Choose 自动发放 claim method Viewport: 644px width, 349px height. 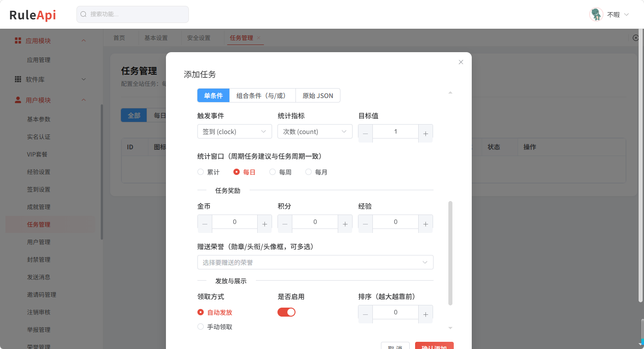click(x=215, y=312)
